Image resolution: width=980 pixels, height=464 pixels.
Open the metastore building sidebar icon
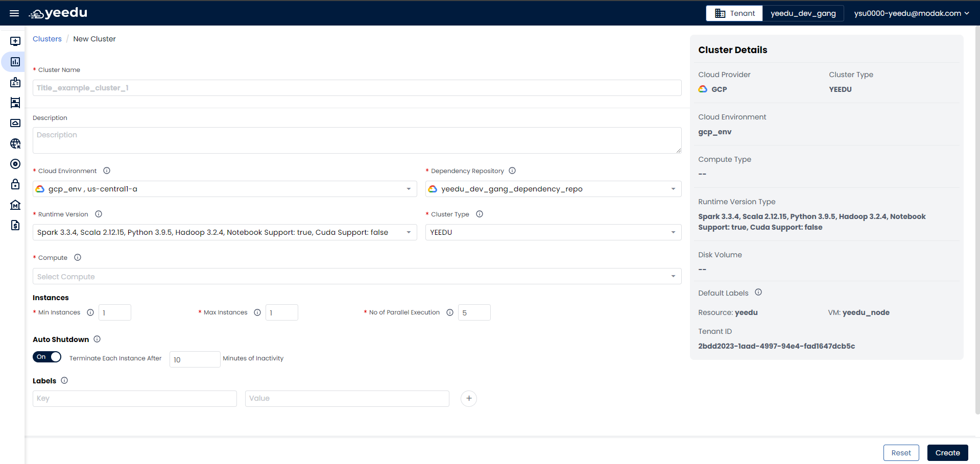click(15, 205)
